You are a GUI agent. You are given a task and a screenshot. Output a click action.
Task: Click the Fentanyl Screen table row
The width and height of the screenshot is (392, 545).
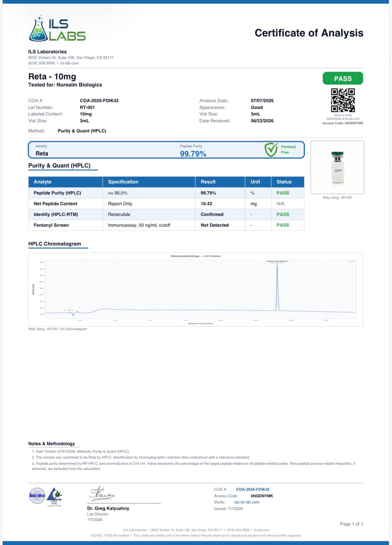(x=166, y=225)
